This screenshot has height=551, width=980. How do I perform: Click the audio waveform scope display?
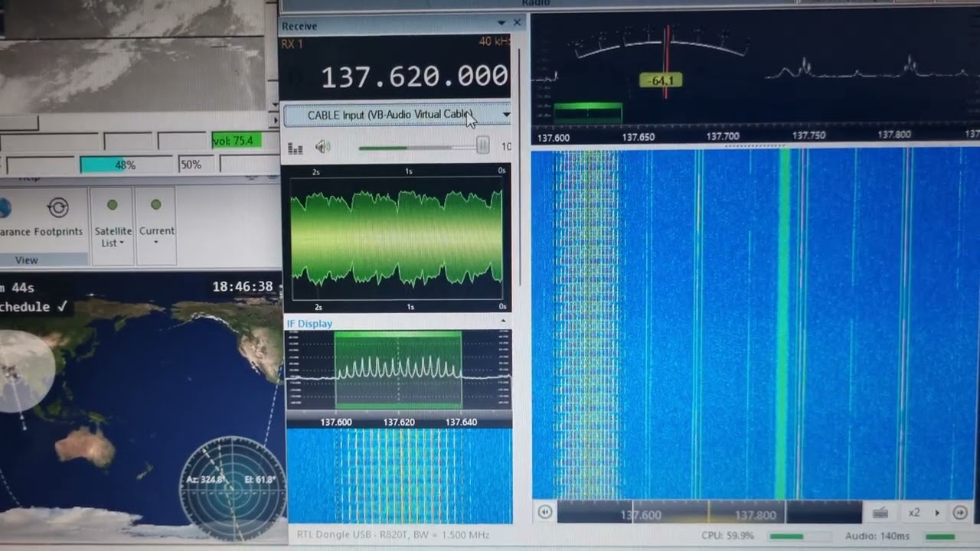397,237
